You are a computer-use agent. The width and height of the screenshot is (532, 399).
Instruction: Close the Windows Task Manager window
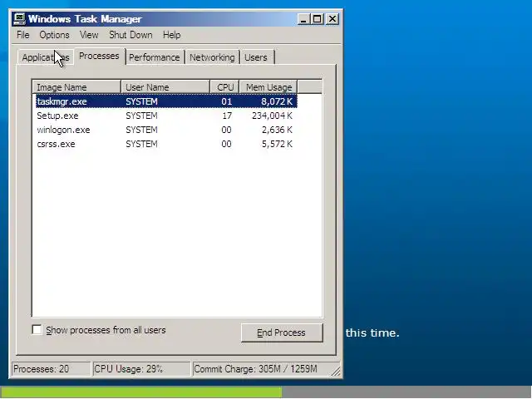pyautogui.click(x=332, y=18)
